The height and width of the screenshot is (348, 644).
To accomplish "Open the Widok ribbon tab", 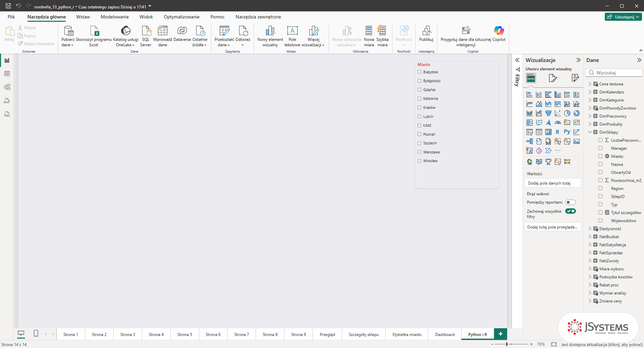I will (x=146, y=17).
